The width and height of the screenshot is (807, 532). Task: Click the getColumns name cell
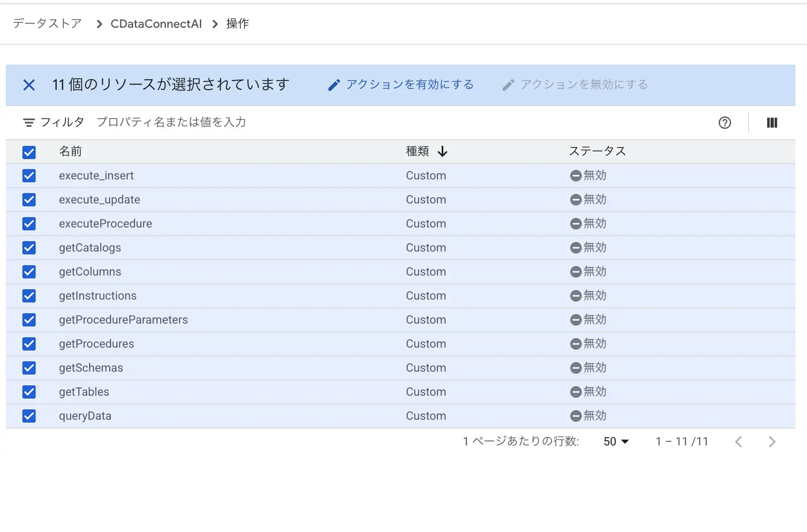(x=90, y=272)
